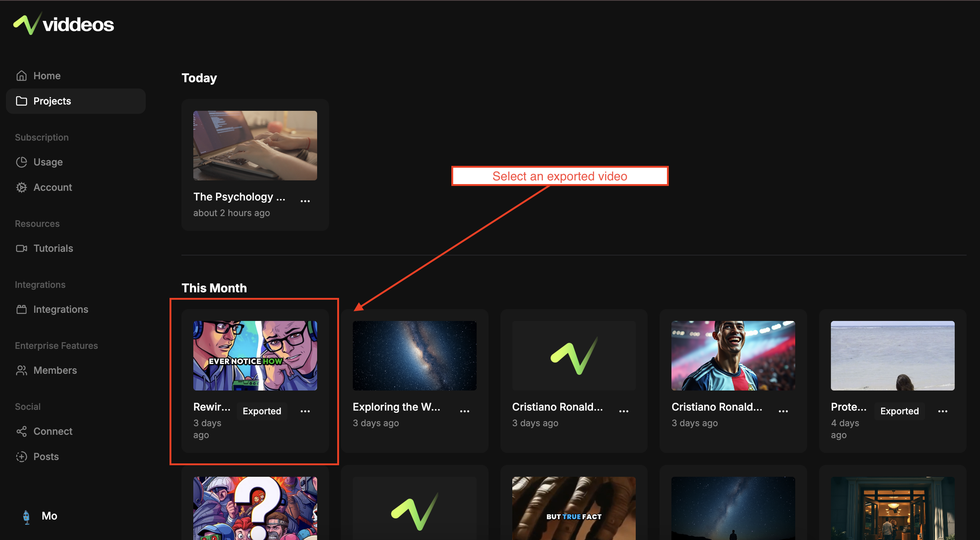Open the Account settings page

tap(76, 187)
